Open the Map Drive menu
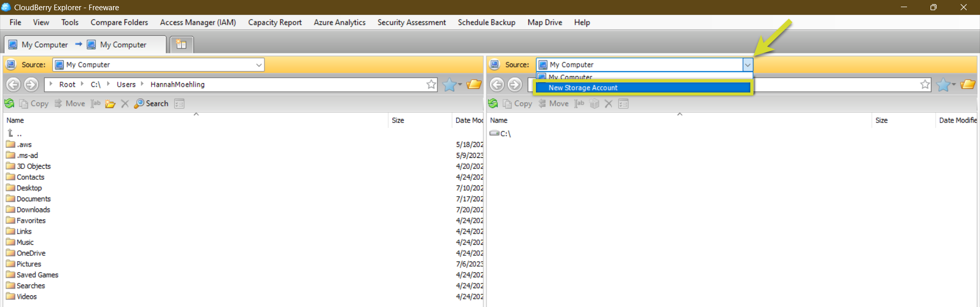The image size is (980, 307). (x=545, y=22)
